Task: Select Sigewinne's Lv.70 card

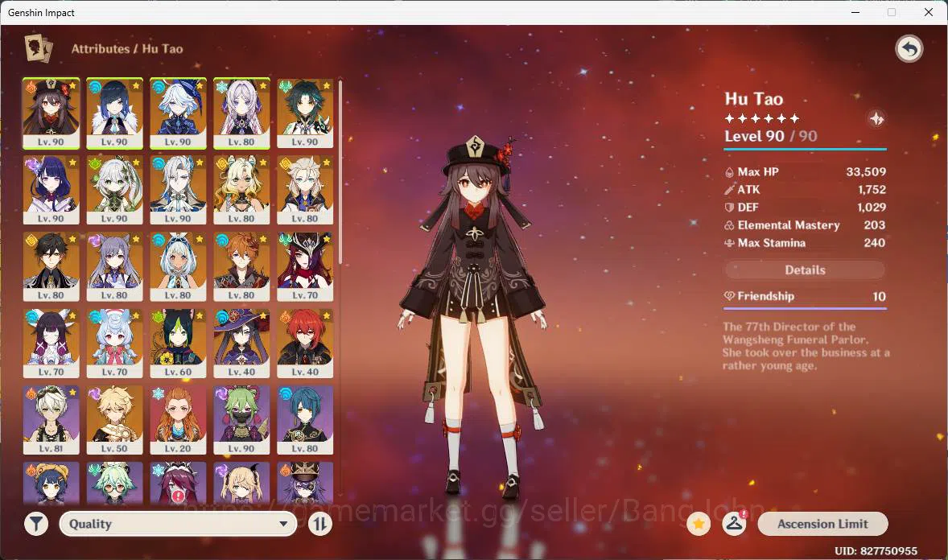Action: pos(114,344)
